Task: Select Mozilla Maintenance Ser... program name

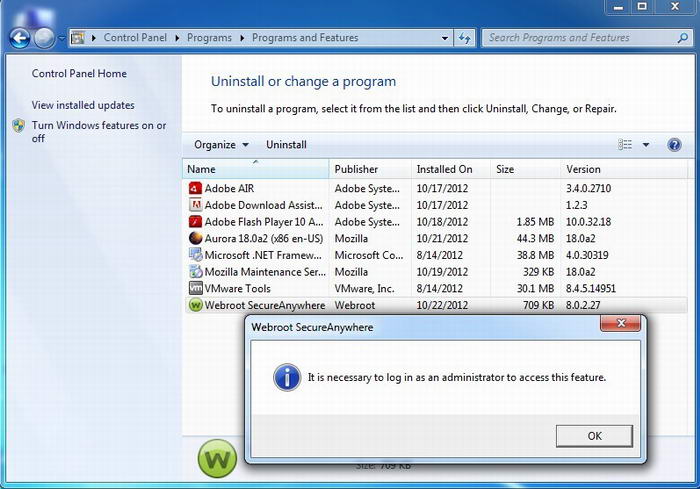Action: point(265,272)
